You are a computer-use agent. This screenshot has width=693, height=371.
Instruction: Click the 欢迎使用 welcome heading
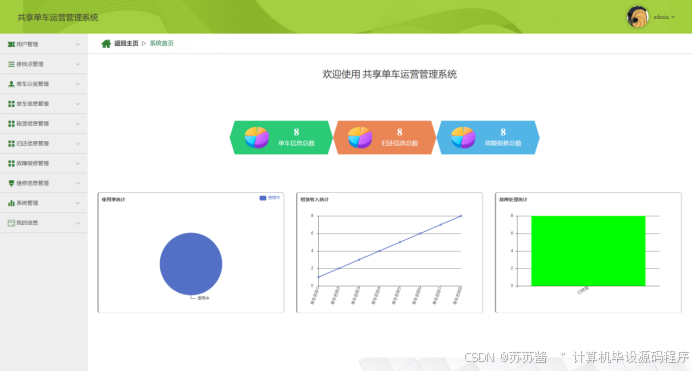[389, 74]
